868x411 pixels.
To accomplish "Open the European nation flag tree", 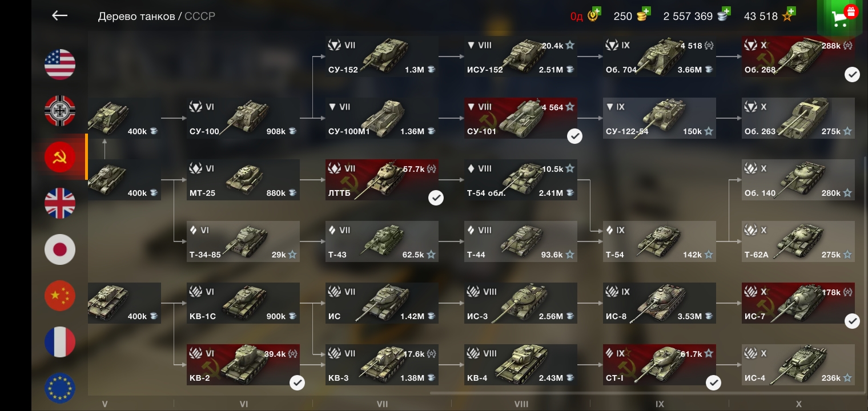I will click(x=60, y=388).
